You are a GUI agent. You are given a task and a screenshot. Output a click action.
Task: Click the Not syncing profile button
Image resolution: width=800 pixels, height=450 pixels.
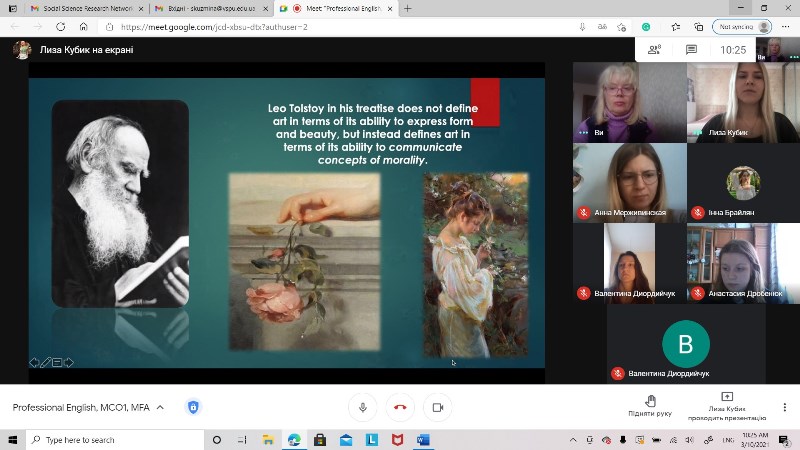[742, 27]
